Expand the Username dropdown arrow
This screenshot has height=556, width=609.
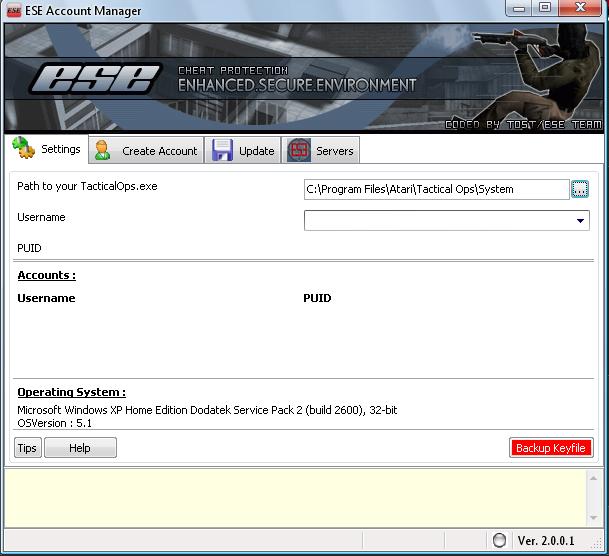(580, 221)
